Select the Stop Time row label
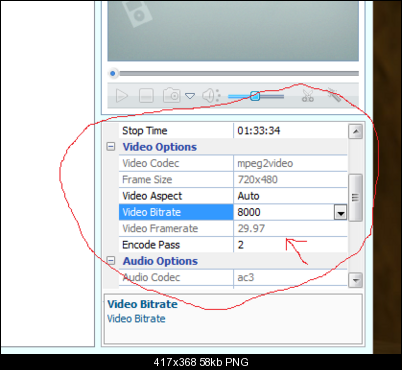This screenshot has width=402, height=370. 145,131
